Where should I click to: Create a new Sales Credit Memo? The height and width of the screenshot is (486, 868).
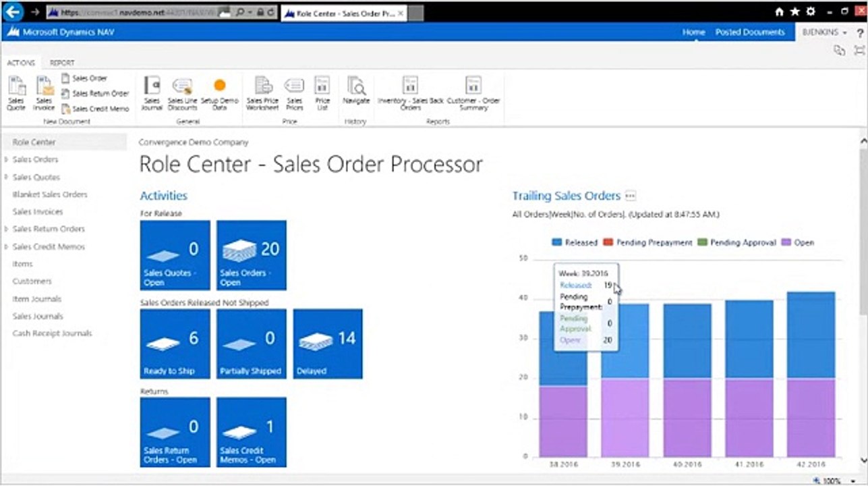click(x=95, y=109)
